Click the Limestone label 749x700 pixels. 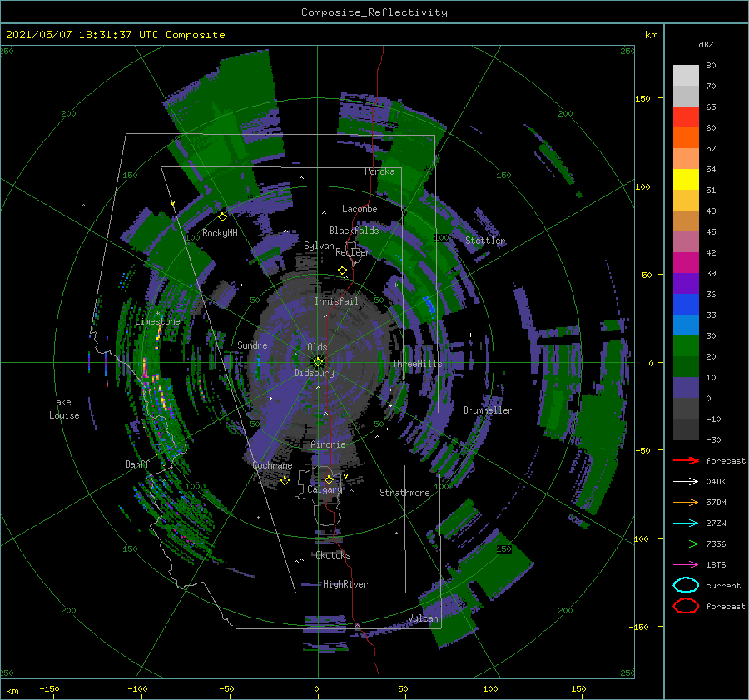157,321
